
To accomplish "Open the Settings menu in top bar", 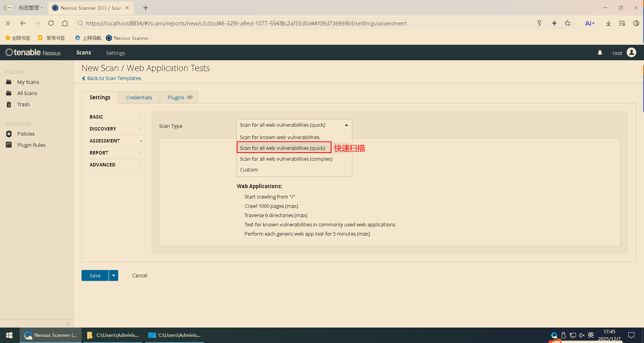I will (116, 53).
